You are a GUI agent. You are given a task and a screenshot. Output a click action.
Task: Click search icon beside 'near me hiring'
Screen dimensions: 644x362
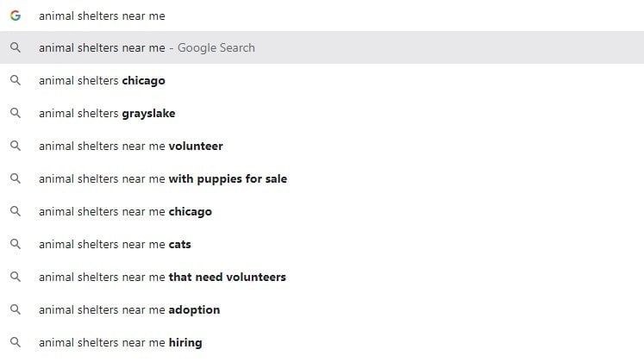point(16,342)
